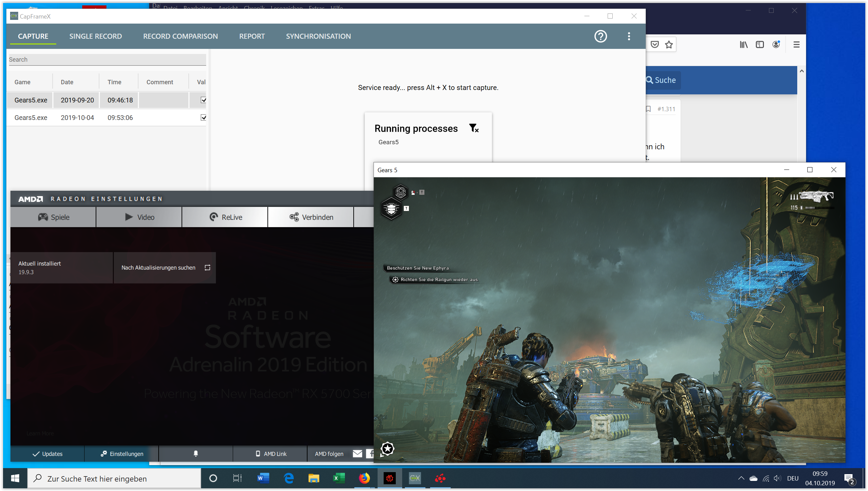
Task: Open Einstellungen in Radeon bottom bar
Action: 121,454
